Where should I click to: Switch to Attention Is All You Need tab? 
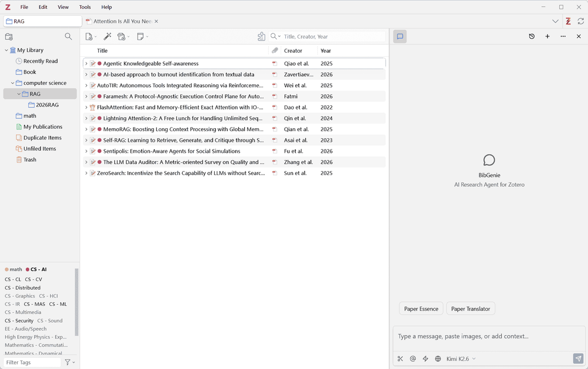click(122, 21)
